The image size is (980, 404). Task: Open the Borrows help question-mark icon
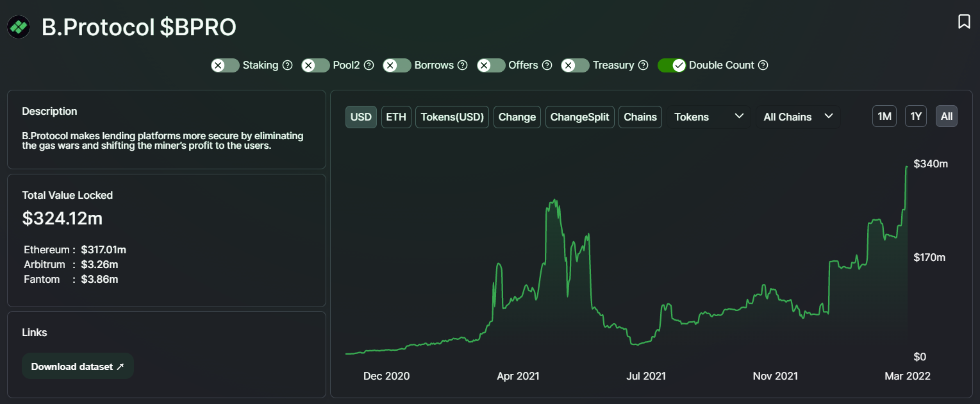[463, 65]
